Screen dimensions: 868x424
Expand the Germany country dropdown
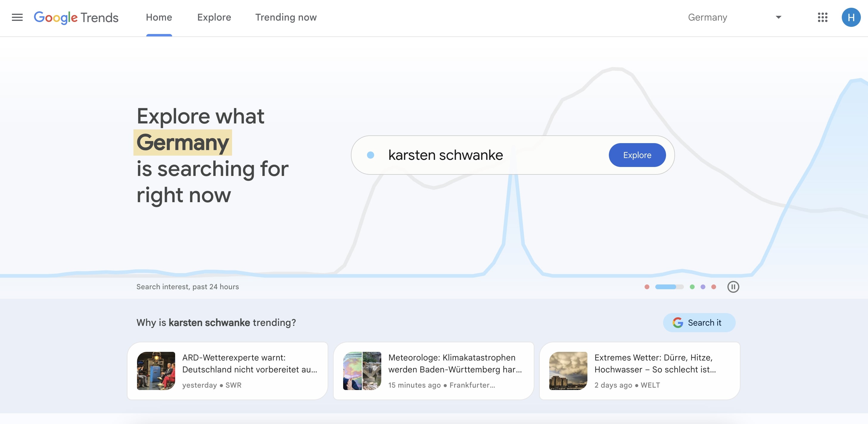coord(735,17)
